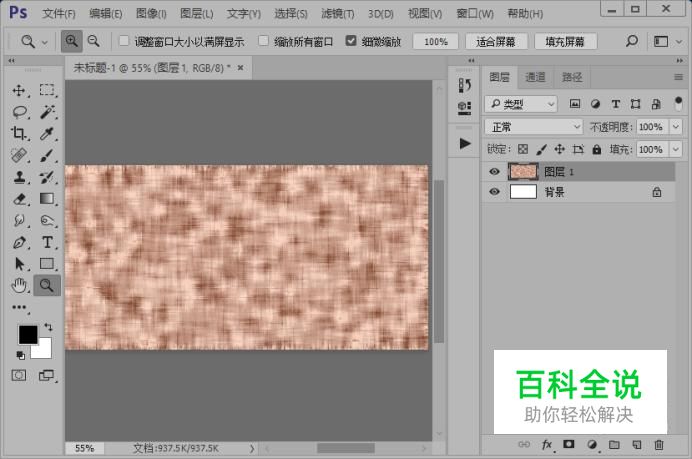692x459 pixels.
Task: Select the Zoom tool in toolbox
Action: coord(47,286)
